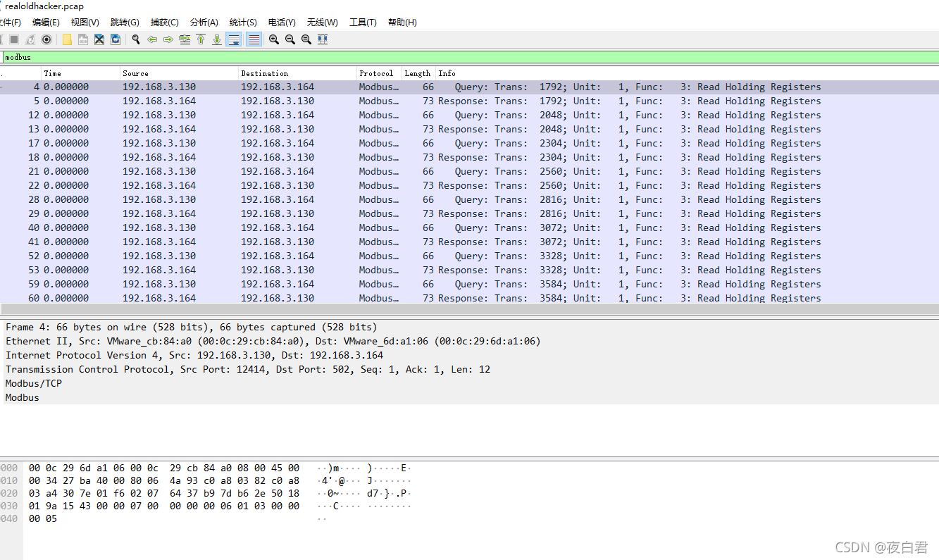Jump to the first packet icon
Image resolution: width=939 pixels, height=560 pixels.
pyautogui.click(x=201, y=39)
